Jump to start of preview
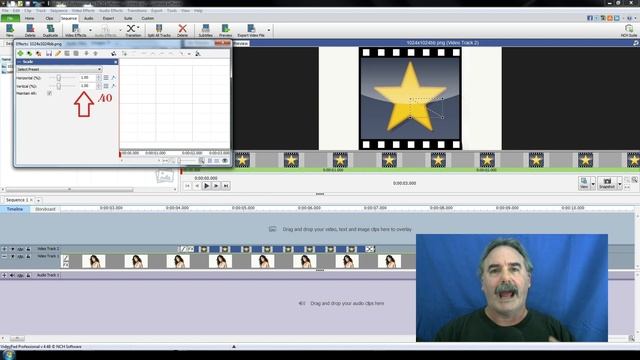This screenshot has height=360, width=640. click(187, 186)
